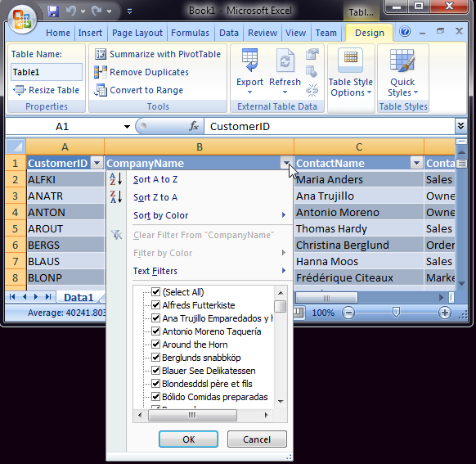This screenshot has width=476, height=464.
Task: Zoom out with the minus button
Action: tap(348, 313)
